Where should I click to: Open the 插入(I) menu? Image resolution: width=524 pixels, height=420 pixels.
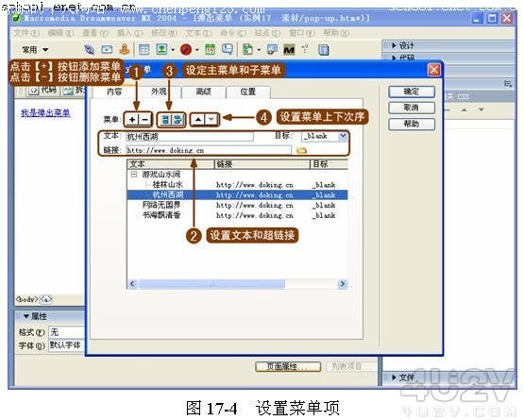tap(129, 33)
